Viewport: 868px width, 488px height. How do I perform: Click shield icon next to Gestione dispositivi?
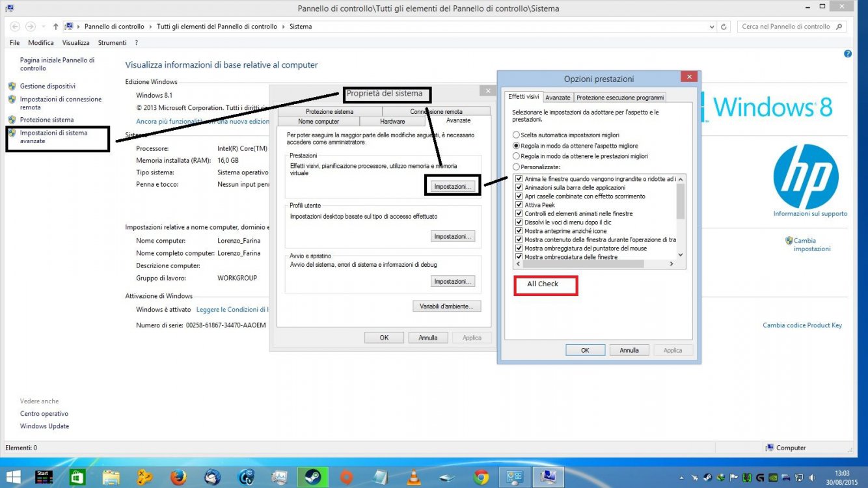[12, 86]
